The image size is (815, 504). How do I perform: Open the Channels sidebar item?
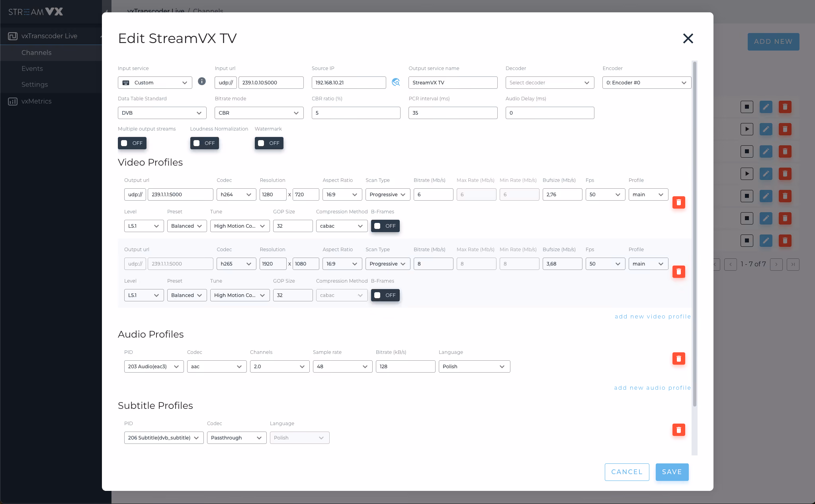pyautogui.click(x=37, y=53)
